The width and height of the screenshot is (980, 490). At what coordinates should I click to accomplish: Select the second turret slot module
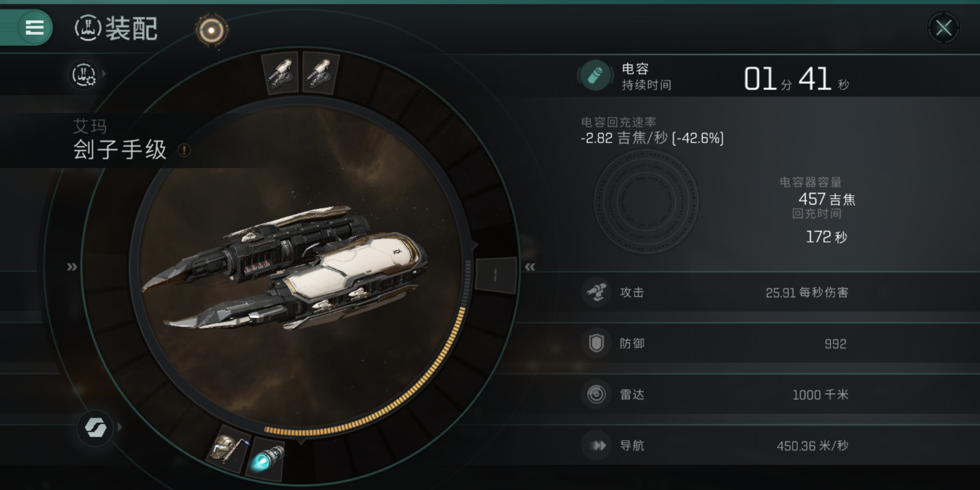pos(320,73)
